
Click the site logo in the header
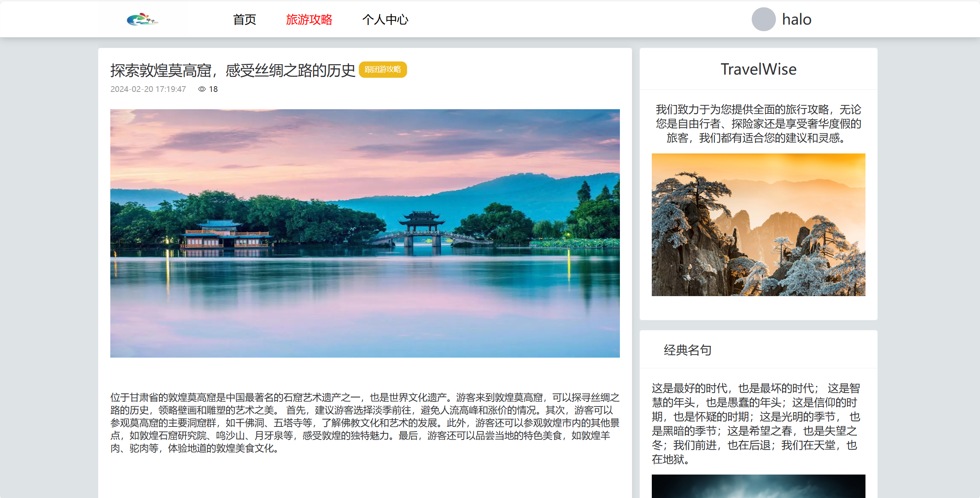(143, 19)
